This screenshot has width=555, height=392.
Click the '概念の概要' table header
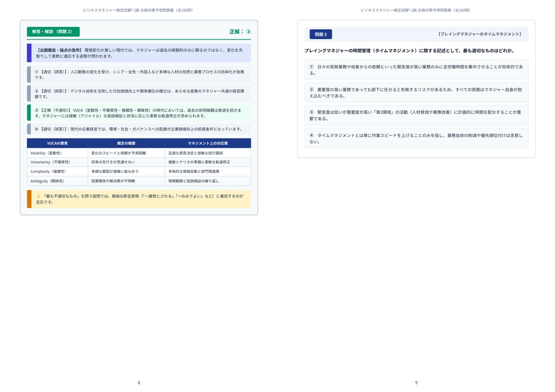pos(126,143)
